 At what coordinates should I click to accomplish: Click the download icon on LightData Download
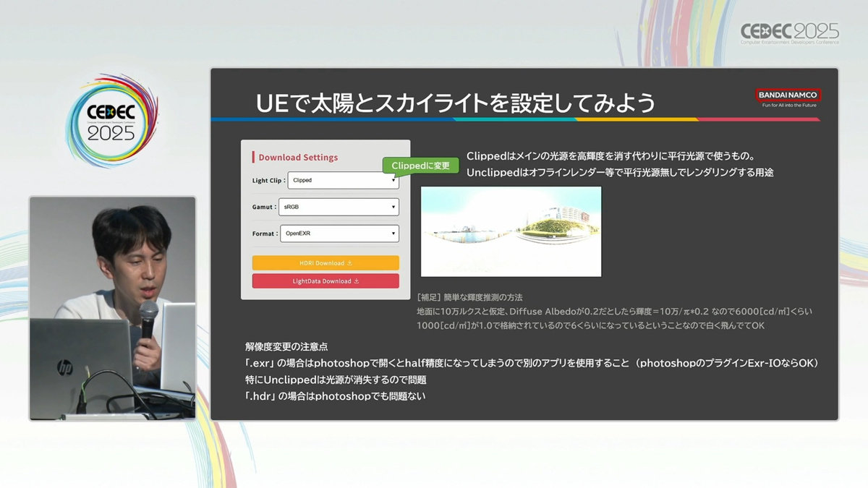[x=357, y=281]
